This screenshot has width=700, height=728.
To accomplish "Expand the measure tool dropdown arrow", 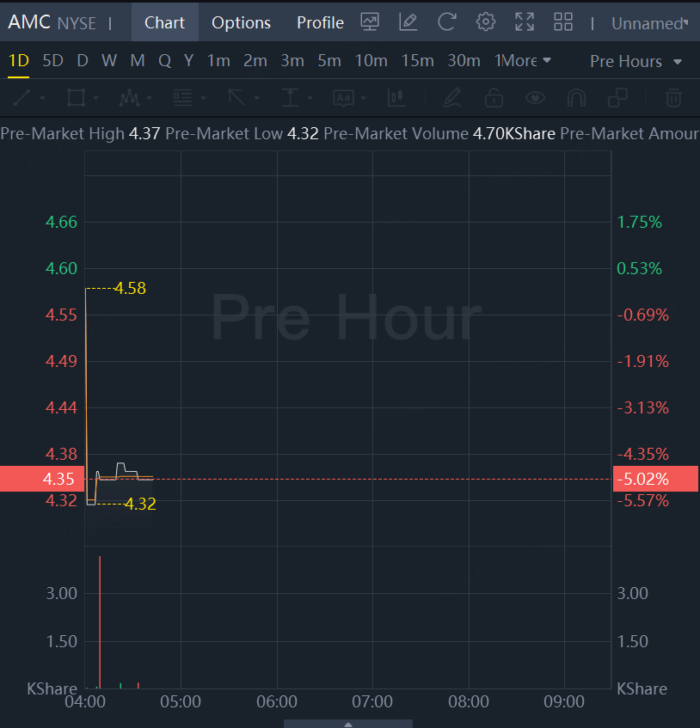I will tap(310, 99).
